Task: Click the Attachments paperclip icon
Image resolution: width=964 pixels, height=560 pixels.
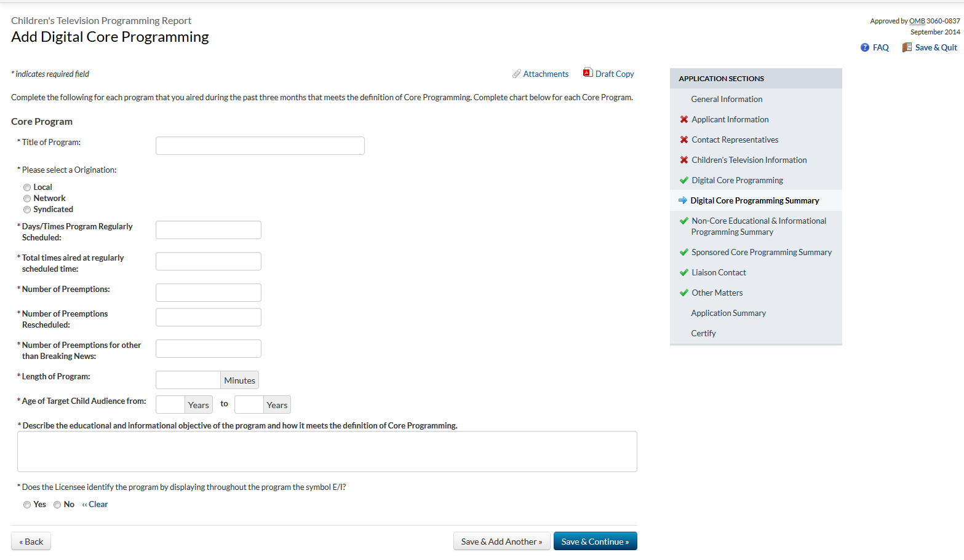Action: pyautogui.click(x=517, y=74)
